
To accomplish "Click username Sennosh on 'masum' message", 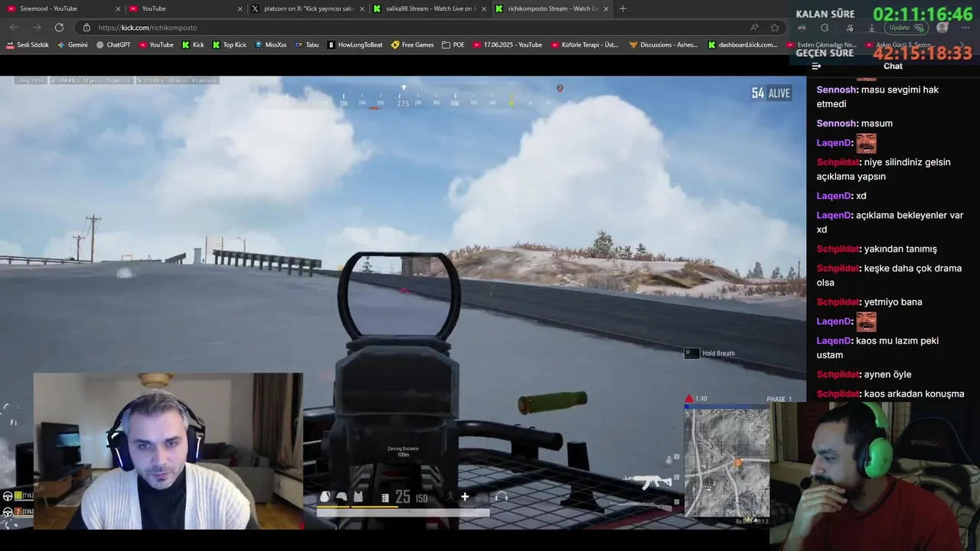I will click(x=836, y=123).
